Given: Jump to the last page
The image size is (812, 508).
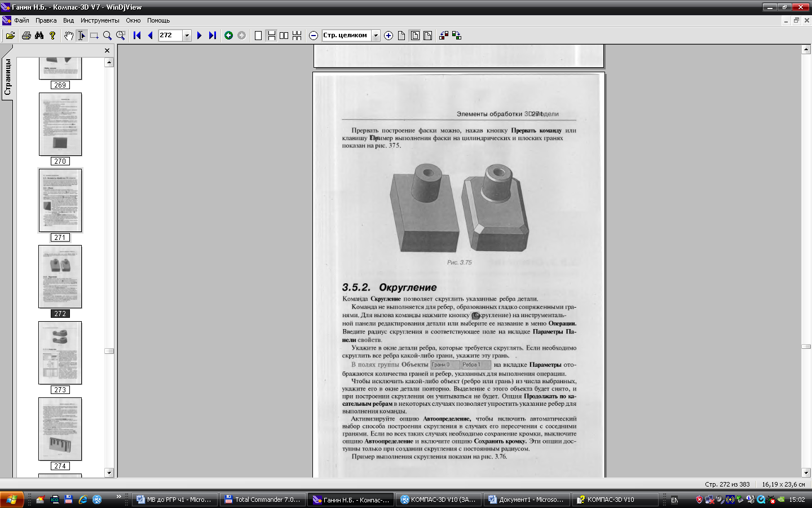Looking at the screenshot, I should 212,36.
